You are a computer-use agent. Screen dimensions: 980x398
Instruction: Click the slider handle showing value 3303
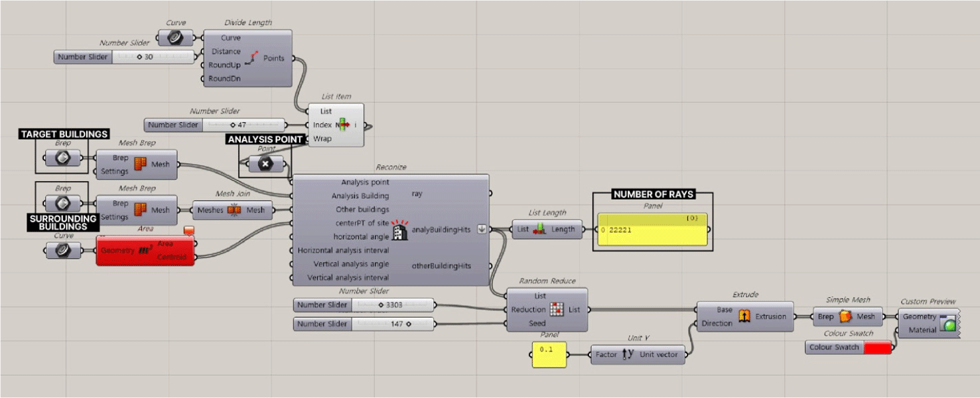click(381, 305)
